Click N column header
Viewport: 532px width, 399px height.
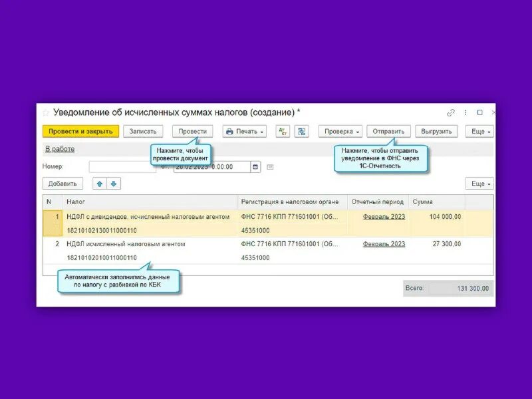[53, 201]
